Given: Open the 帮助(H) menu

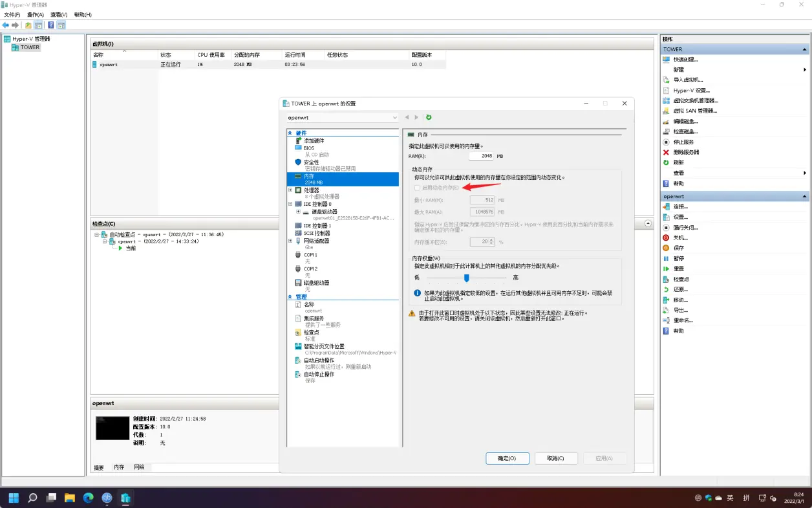Looking at the screenshot, I should click(x=83, y=14).
